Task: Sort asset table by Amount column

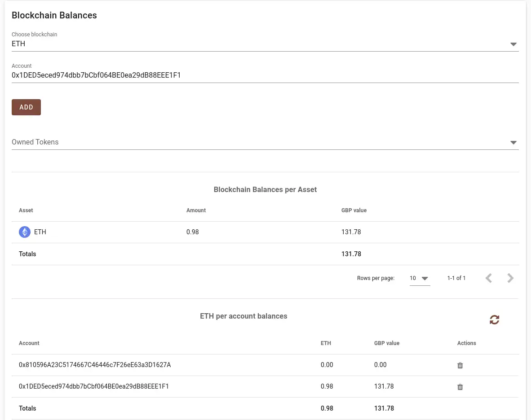Action: pyautogui.click(x=196, y=210)
